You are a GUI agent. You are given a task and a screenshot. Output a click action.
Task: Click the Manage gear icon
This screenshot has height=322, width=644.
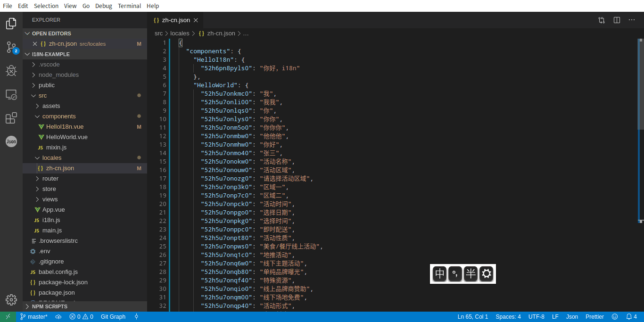click(11, 300)
